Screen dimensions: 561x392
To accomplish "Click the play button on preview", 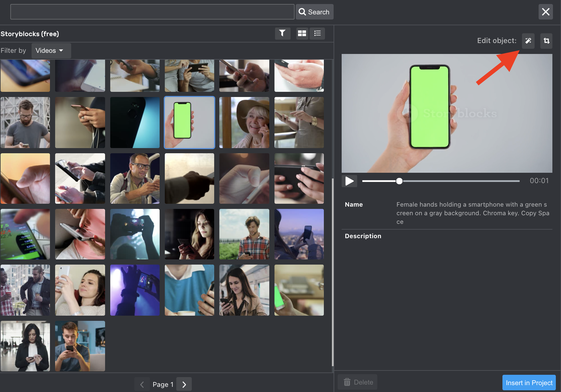I will 349,181.
